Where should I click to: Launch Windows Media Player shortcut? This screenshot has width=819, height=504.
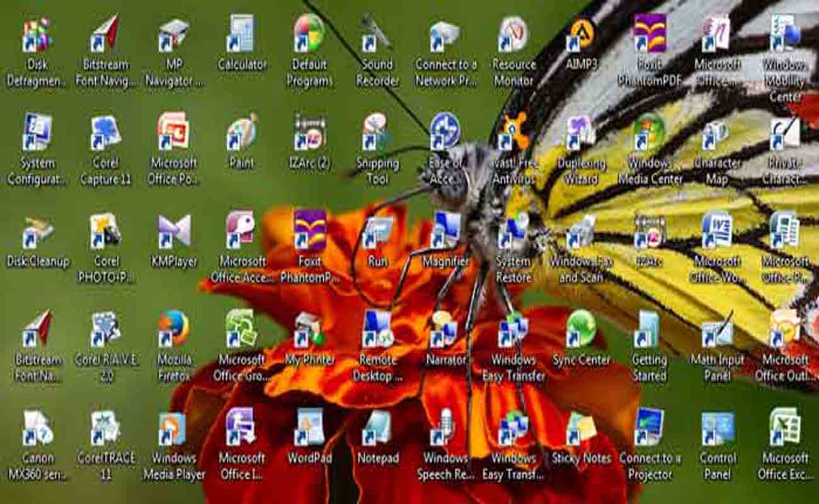point(173,428)
